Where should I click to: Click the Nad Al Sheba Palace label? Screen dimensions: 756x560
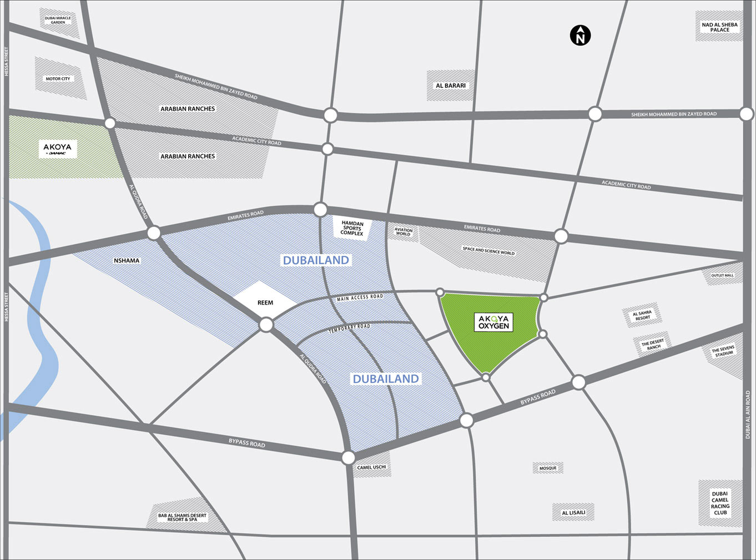coord(719,27)
